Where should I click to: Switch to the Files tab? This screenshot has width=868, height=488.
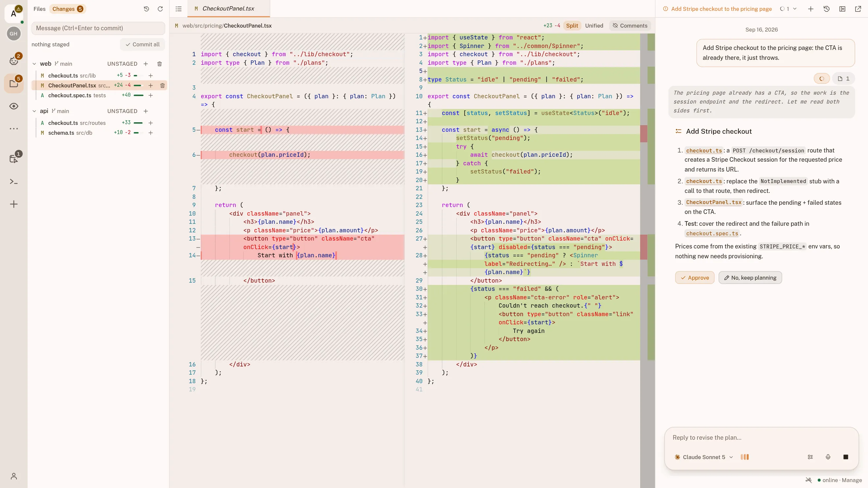pyautogui.click(x=39, y=9)
